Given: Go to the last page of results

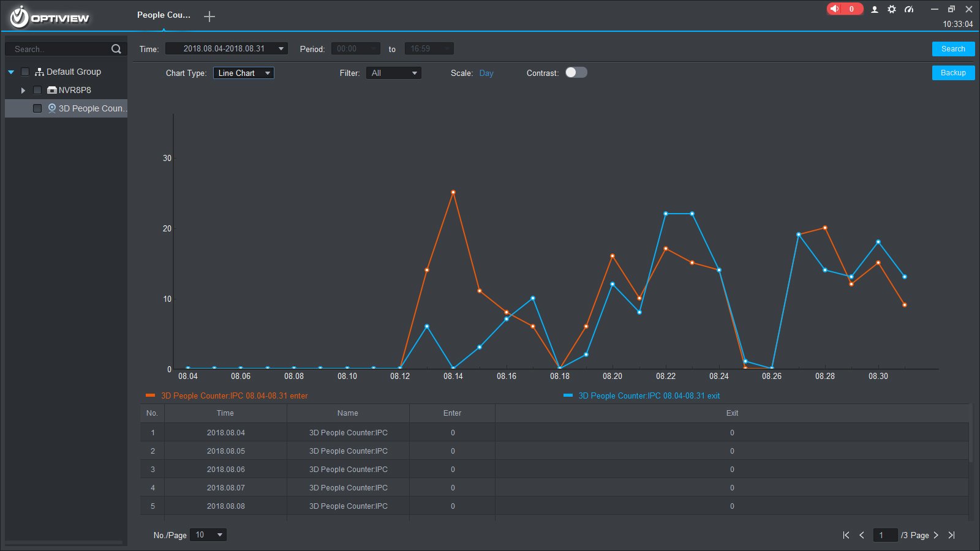Looking at the screenshot, I should click(951, 535).
